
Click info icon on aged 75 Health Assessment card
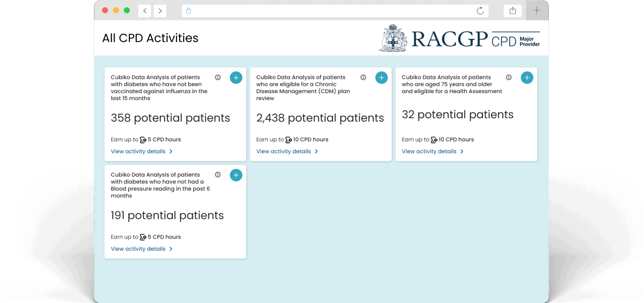coord(509,77)
